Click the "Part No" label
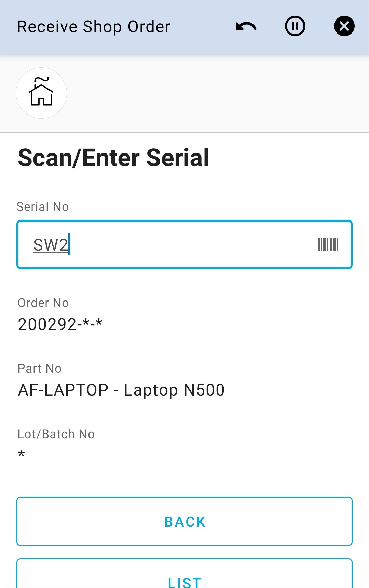The image size is (369, 588). pos(40,369)
